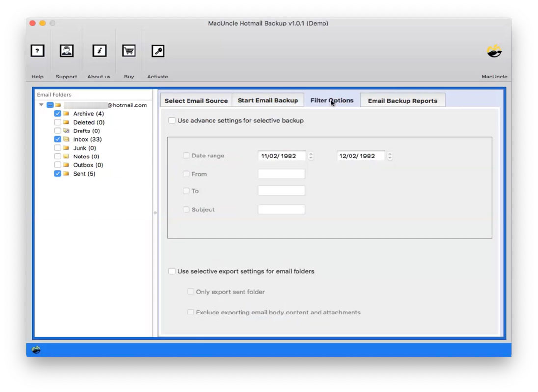This screenshot has width=538, height=392.
Task: Open the Email Backup Reports tab
Action: click(403, 100)
